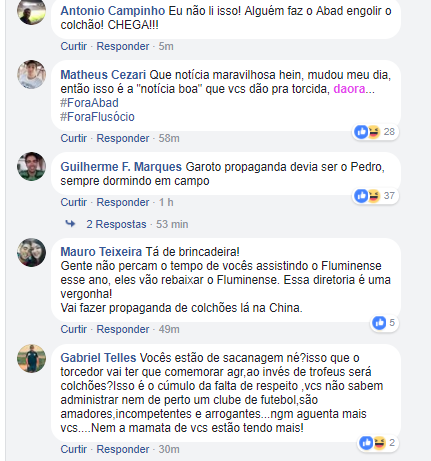Reply to Mauro Teixeira's comment
Viewport: 431px width, 461px height.
click(x=123, y=329)
